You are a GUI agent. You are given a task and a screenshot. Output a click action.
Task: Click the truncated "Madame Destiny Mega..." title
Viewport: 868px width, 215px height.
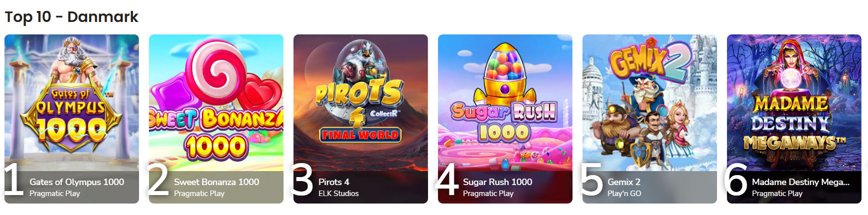coord(801,182)
